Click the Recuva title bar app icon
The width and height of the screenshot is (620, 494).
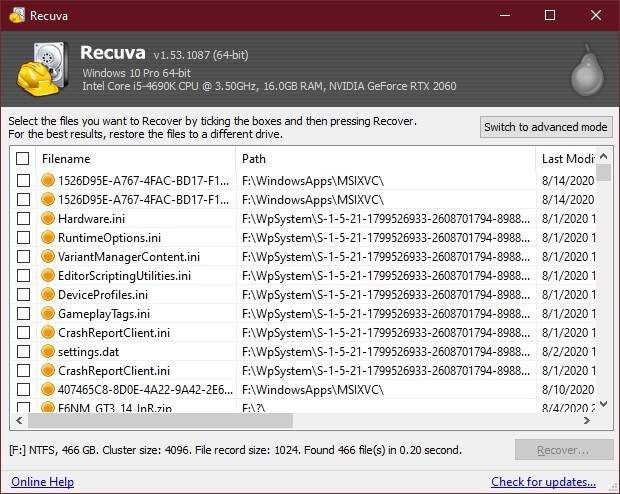coord(17,15)
